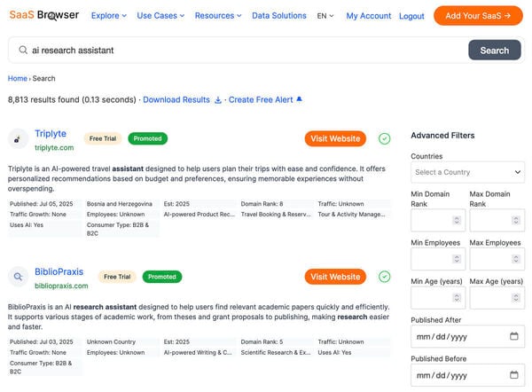The height and width of the screenshot is (392, 532).
Task: Expand the Resources menu
Action: tap(218, 16)
